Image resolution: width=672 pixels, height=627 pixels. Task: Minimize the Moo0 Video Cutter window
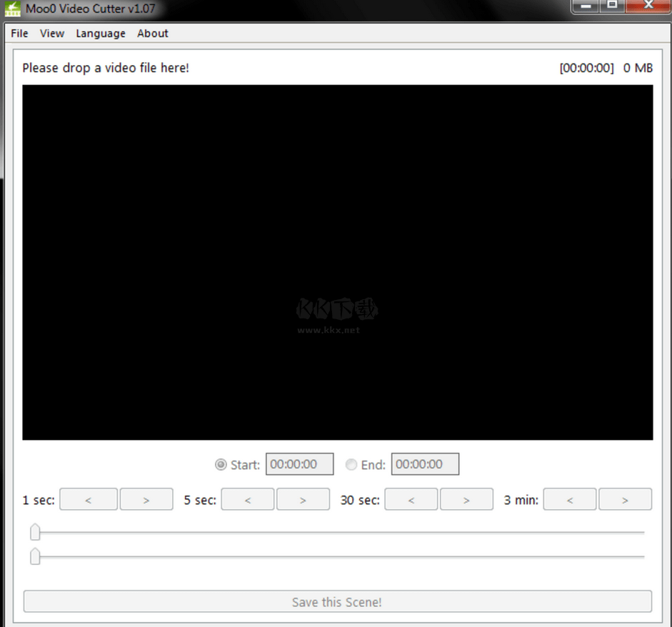(x=586, y=6)
